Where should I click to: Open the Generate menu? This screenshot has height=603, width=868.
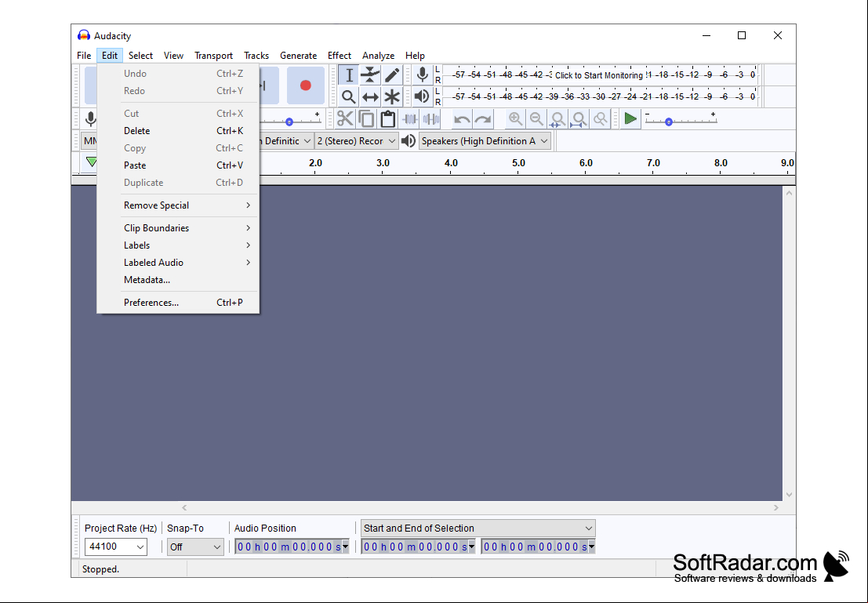tap(299, 56)
